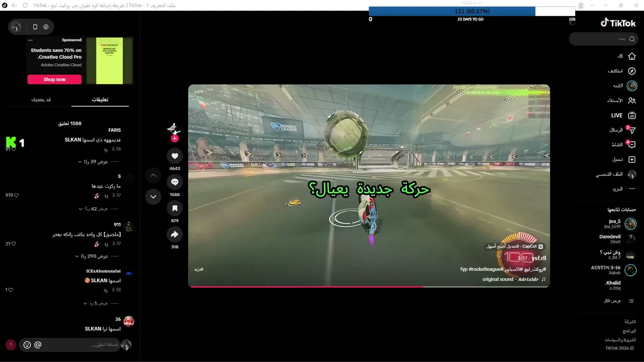Click in the TikTok search box (بحث)
The image size is (644, 362).
603,39
